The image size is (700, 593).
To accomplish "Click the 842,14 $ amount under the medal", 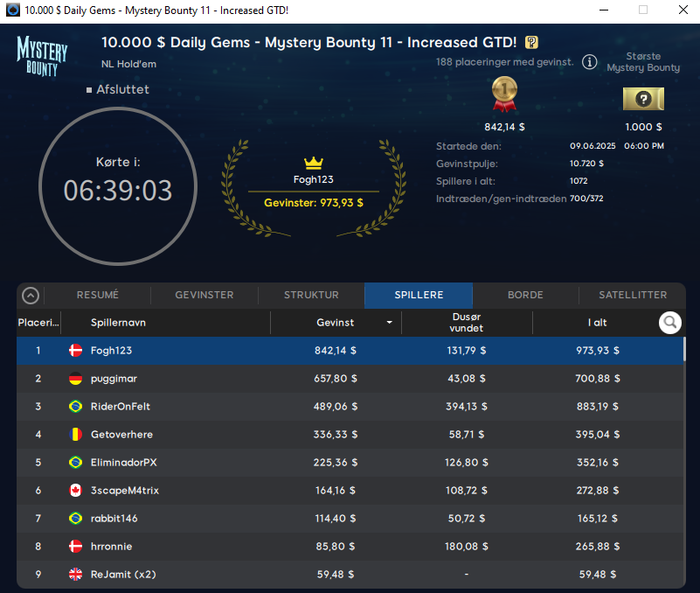I will (504, 127).
